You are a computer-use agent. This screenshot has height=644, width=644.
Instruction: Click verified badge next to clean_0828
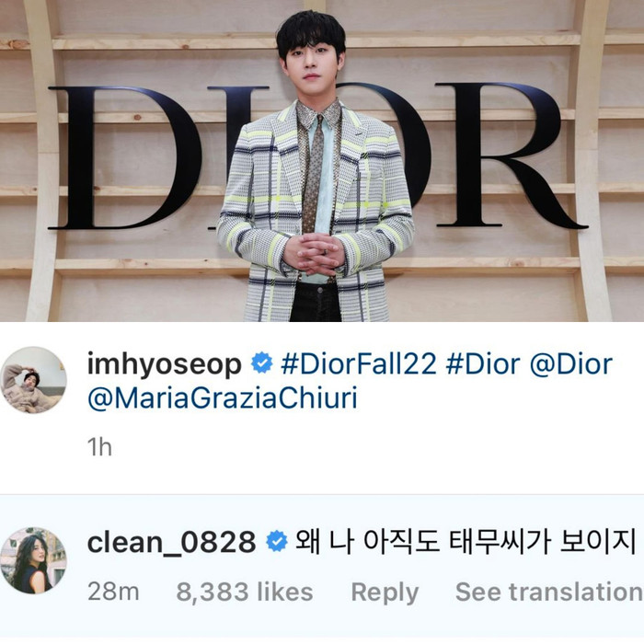click(x=277, y=541)
